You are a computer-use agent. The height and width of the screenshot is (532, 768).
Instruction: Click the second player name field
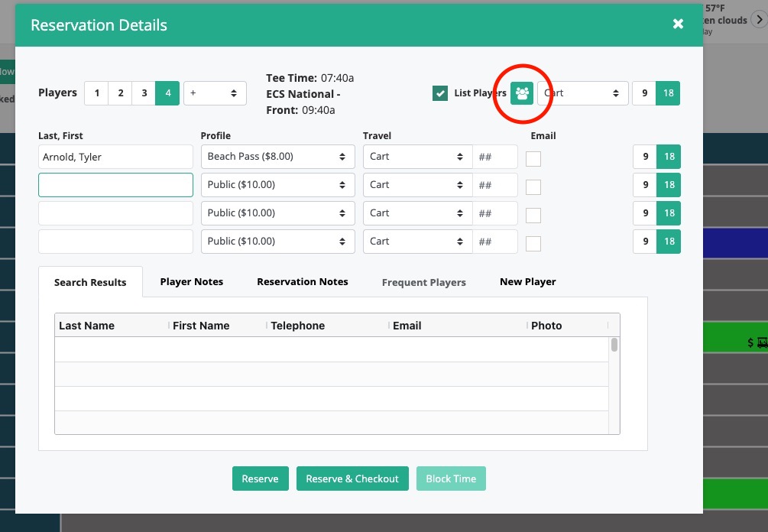point(115,185)
